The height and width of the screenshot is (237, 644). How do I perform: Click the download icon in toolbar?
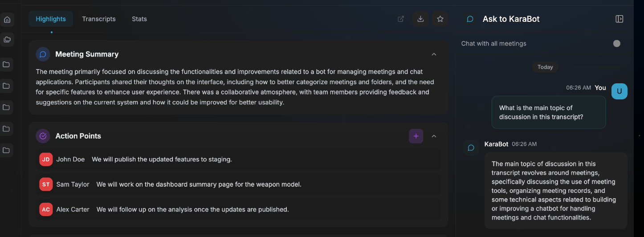[x=420, y=19]
